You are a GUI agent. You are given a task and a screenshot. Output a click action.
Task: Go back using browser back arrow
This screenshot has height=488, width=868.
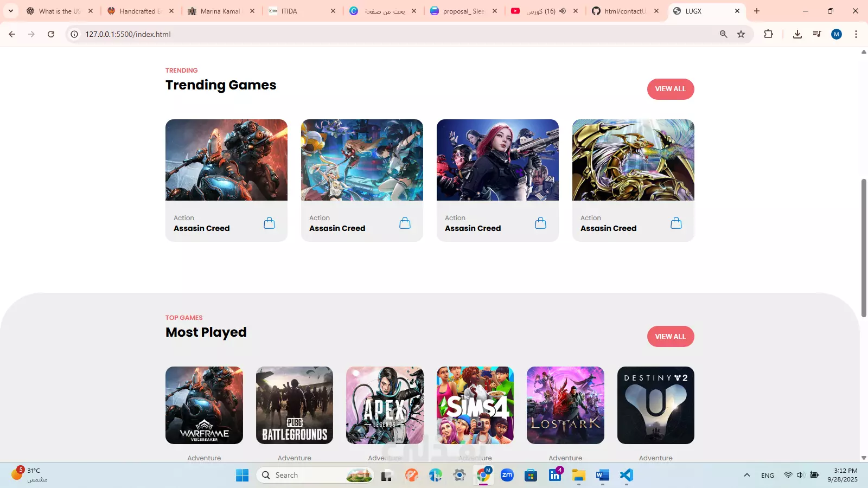click(12, 34)
